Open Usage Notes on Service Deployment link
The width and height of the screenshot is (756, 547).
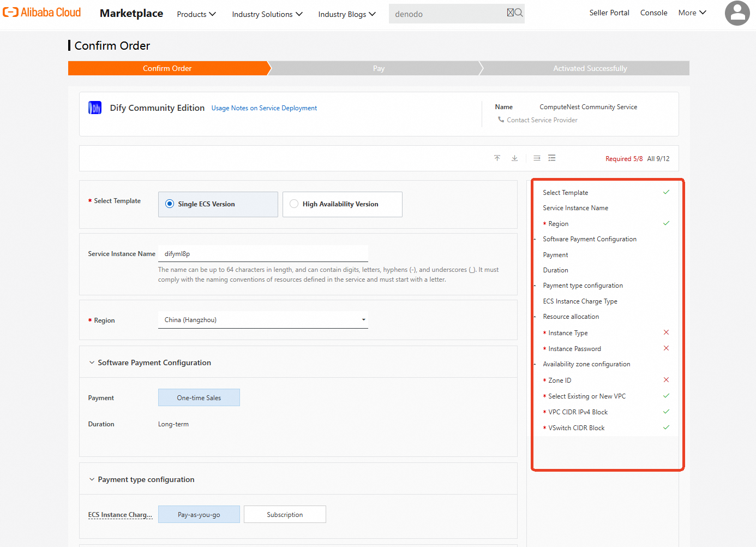coord(264,108)
